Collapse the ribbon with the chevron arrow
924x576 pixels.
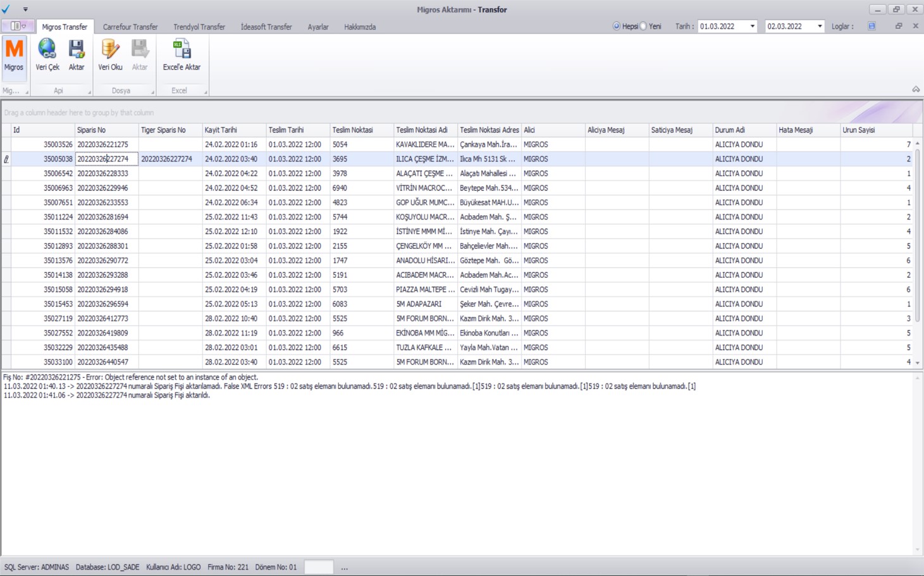coord(916,90)
